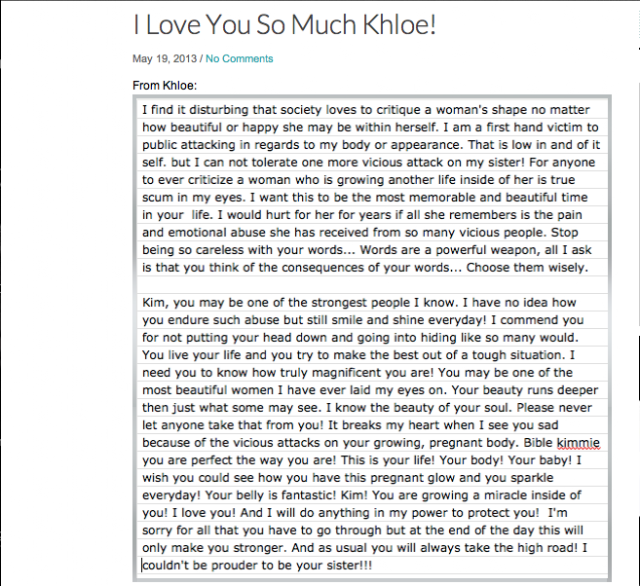Image resolution: width=640 pixels, height=586 pixels.
Task: Click the dark scrollbar marker at right window edge
Action: pyautogui.click(x=638, y=367)
